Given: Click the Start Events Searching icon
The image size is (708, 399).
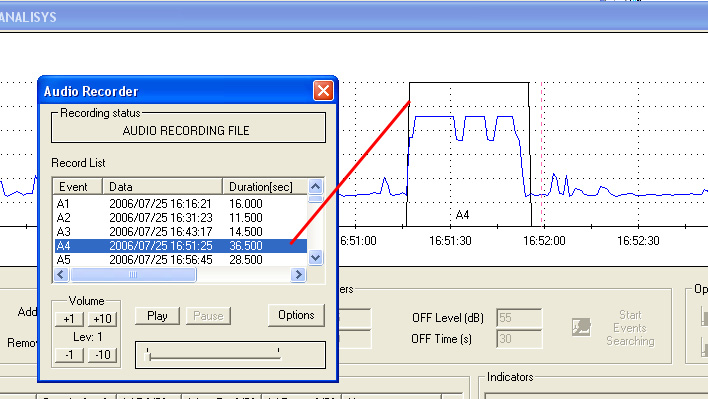Looking at the screenshot, I should (x=581, y=327).
